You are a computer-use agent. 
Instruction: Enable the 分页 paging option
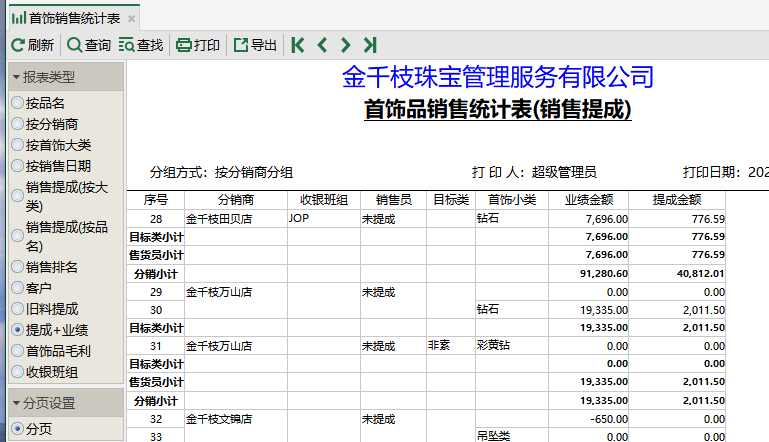[x=18, y=430]
